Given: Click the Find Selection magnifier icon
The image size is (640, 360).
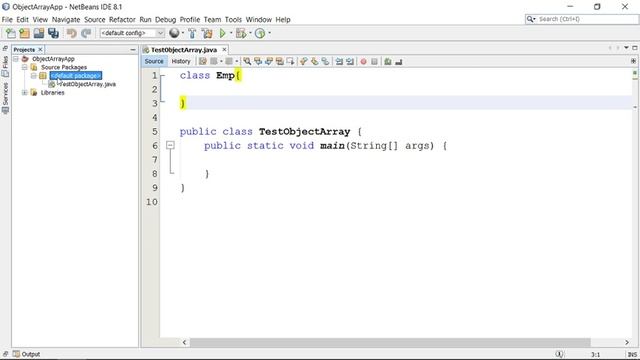Looking at the screenshot, I should click(x=247, y=62).
